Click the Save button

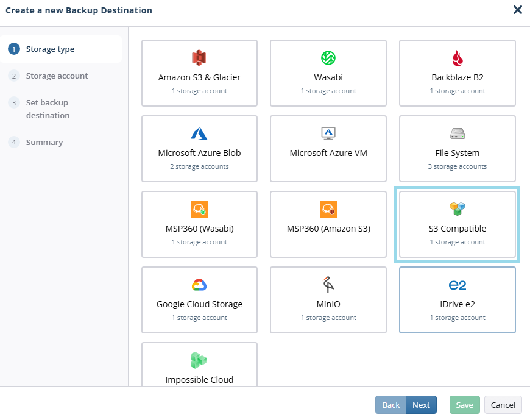pos(464,405)
